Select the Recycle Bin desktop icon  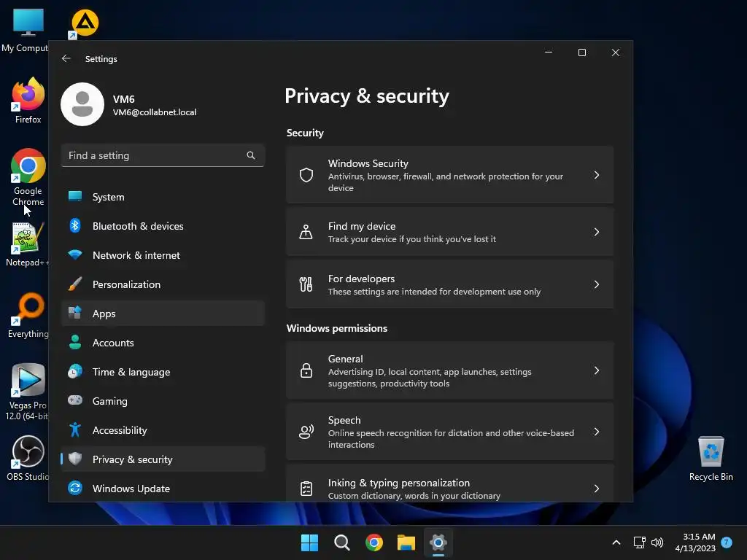pyautogui.click(x=711, y=459)
